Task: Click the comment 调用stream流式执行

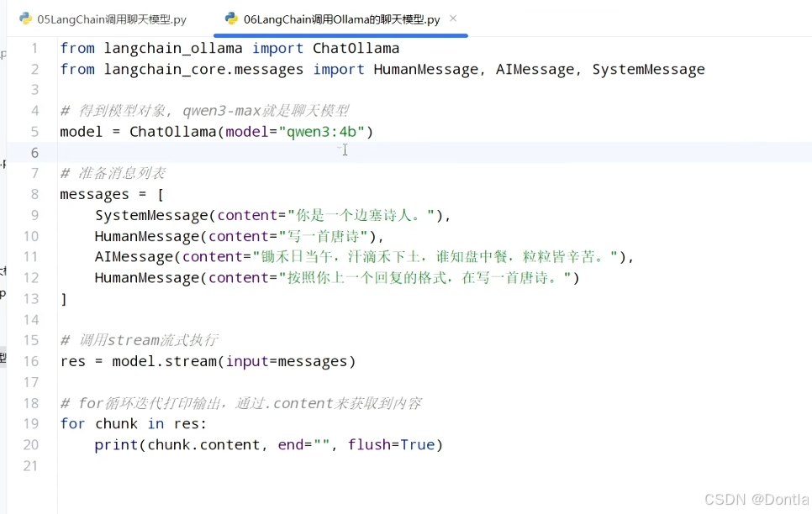Action: point(140,340)
